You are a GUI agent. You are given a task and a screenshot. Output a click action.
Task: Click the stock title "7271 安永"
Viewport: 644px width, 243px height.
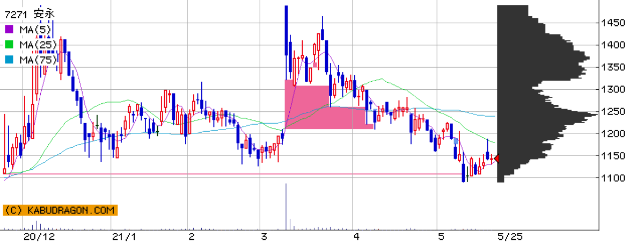pyautogui.click(x=30, y=13)
